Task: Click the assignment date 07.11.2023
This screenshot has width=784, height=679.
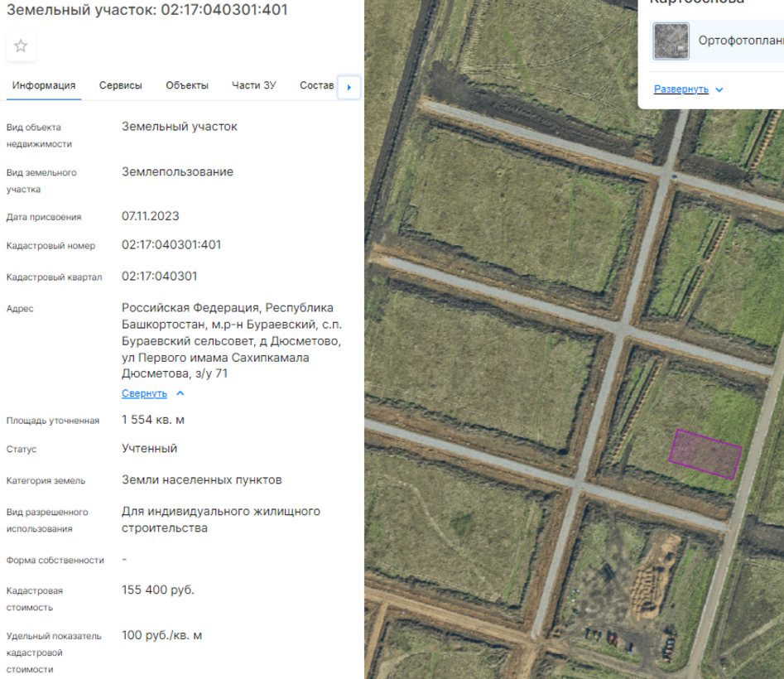Action: pos(150,216)
